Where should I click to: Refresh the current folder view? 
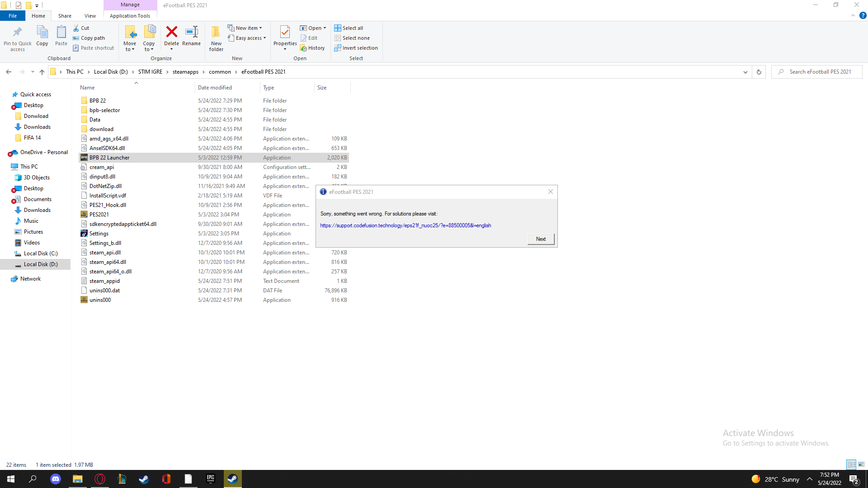click(759, 72)
